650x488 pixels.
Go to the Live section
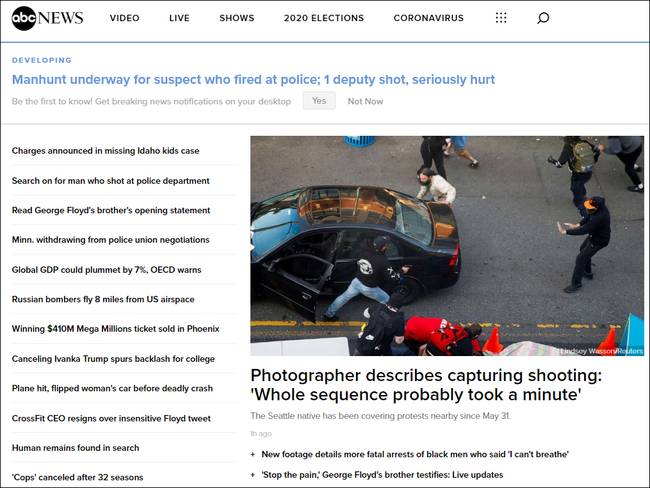point(179,18)
